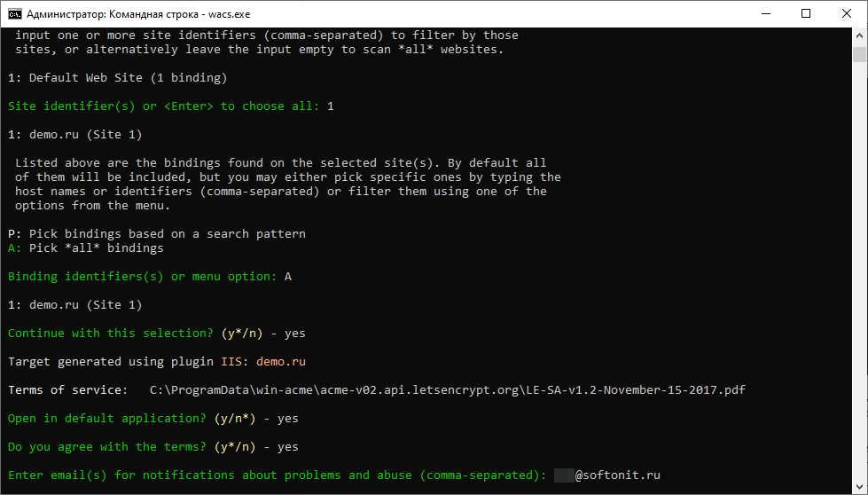Click the @softonit.ru email entry
Viewport: 868px width, 495px height.
pos(617,475)
